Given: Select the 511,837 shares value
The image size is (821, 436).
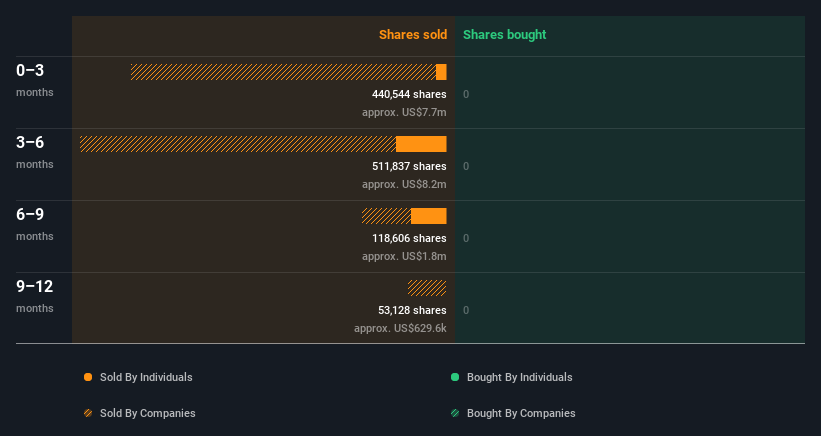Looking at the screenshot, I should pos(409,166).
